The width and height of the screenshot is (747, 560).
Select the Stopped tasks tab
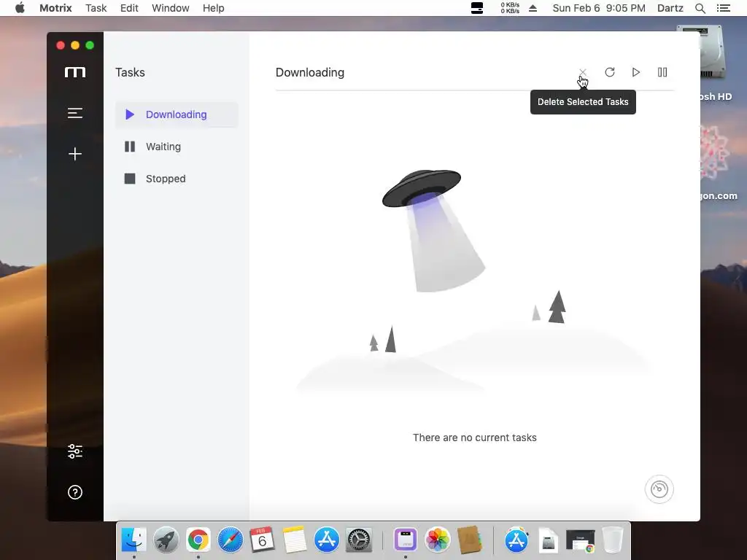[177, 179]
